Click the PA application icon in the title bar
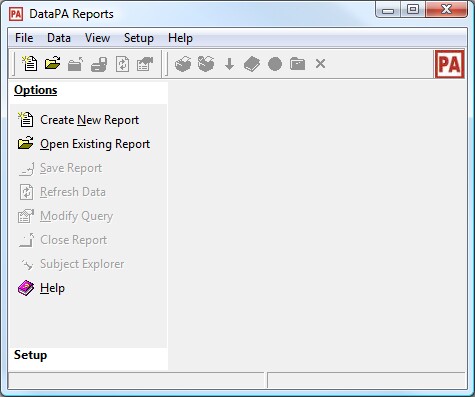 click(x=16, y=14)
